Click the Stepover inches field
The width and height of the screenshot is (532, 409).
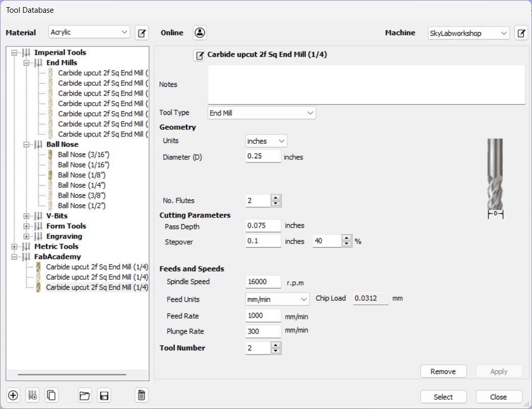tap(263, 241)
